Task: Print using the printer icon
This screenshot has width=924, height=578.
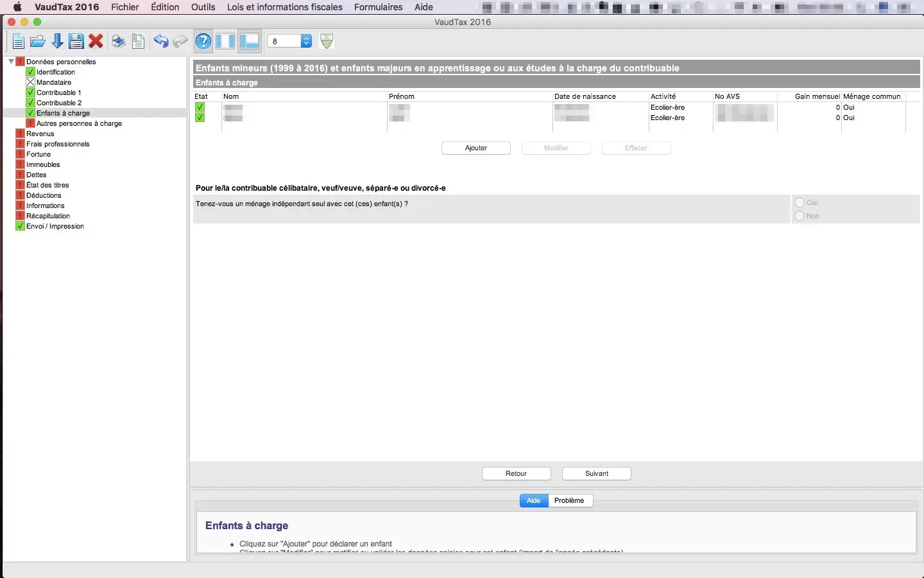Action: [x=119, y=42]
